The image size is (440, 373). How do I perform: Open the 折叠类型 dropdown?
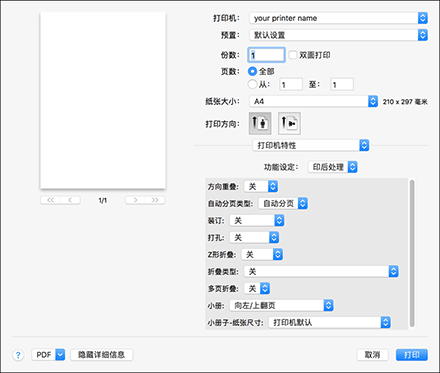tap(321, 271)
